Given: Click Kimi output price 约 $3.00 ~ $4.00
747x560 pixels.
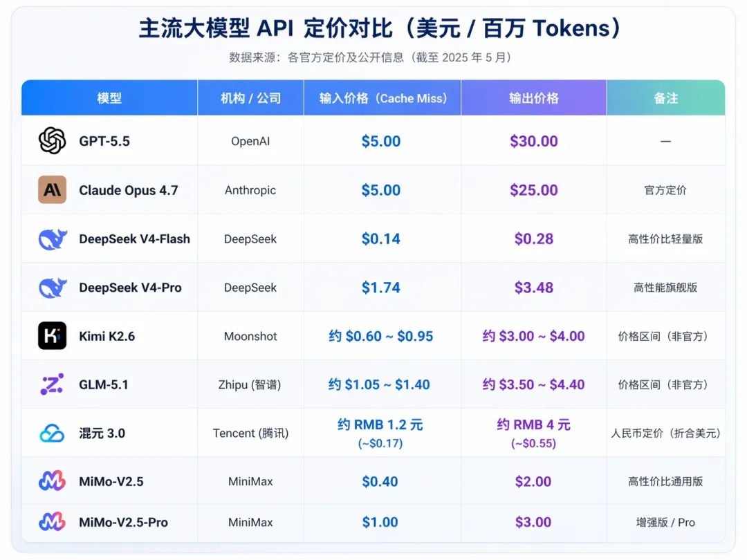Looking at the screenshot, I should 533,336.
